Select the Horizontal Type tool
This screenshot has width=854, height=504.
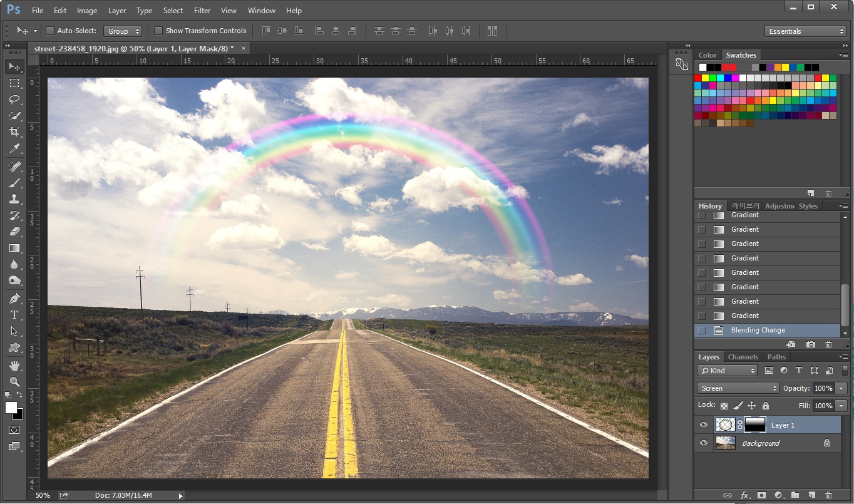(14, 315)
